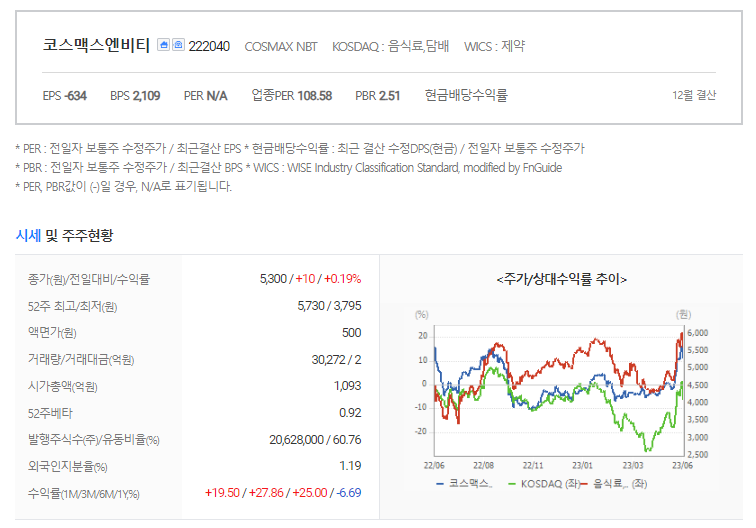Click the N/A notation footnote line
Viewport: 756px width, 528px height.
coord(123,187)
